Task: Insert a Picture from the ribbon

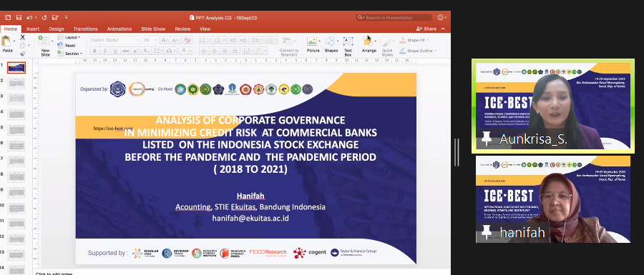Action: coord(313,45)
